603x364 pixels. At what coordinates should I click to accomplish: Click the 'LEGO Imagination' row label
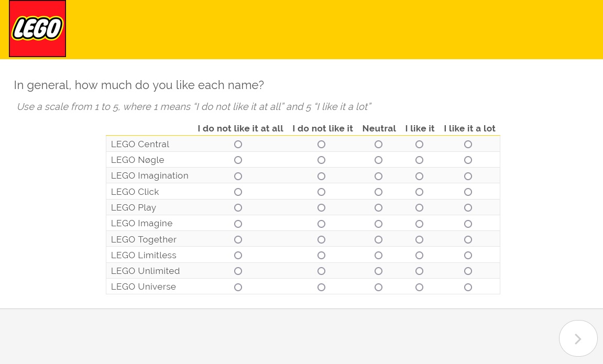coord(150,176)
